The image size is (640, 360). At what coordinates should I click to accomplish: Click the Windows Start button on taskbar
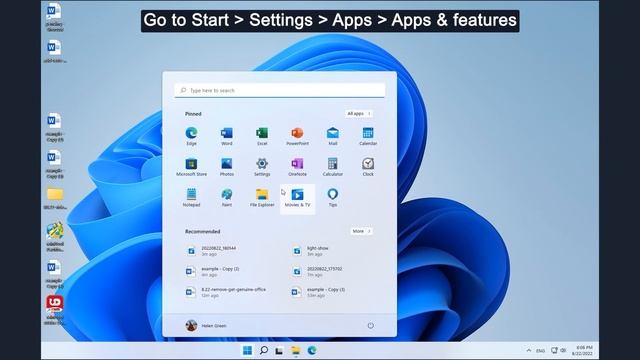pos(247,350)
